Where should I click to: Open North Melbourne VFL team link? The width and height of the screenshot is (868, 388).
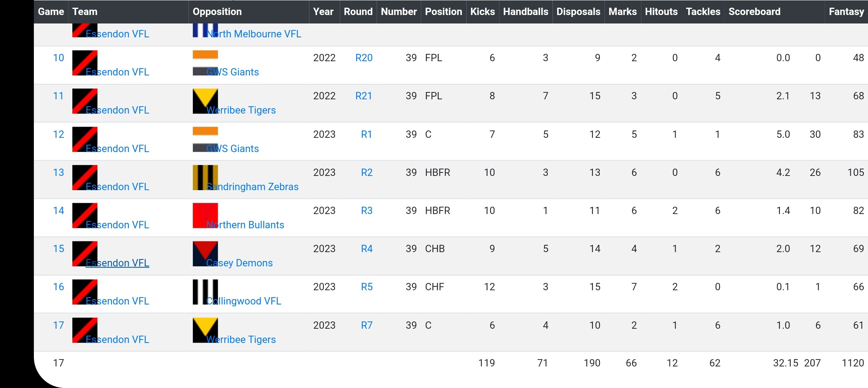tap(254, 34)
